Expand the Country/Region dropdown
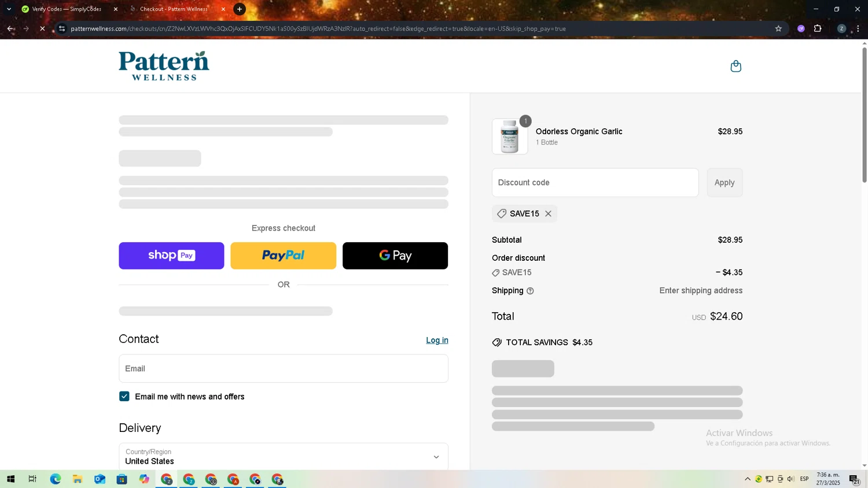The width and height of the screenshot is (868, 488). [x=284, y=457]
